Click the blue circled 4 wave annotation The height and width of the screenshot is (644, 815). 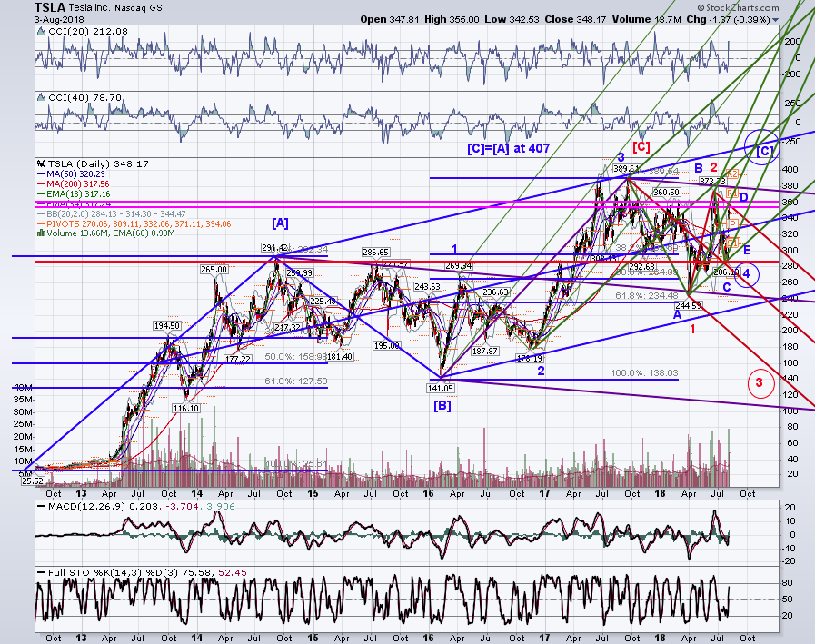coord(746,274)
